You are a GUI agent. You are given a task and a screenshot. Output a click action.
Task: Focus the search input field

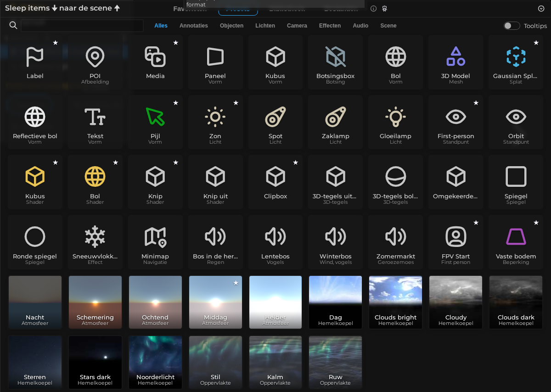(x=82, y=26)
